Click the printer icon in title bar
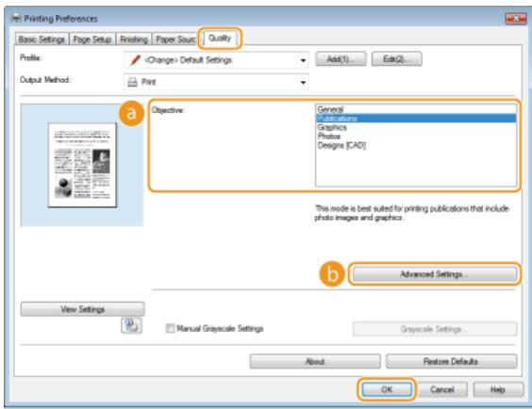532x409 pixels. pos(16,18)
